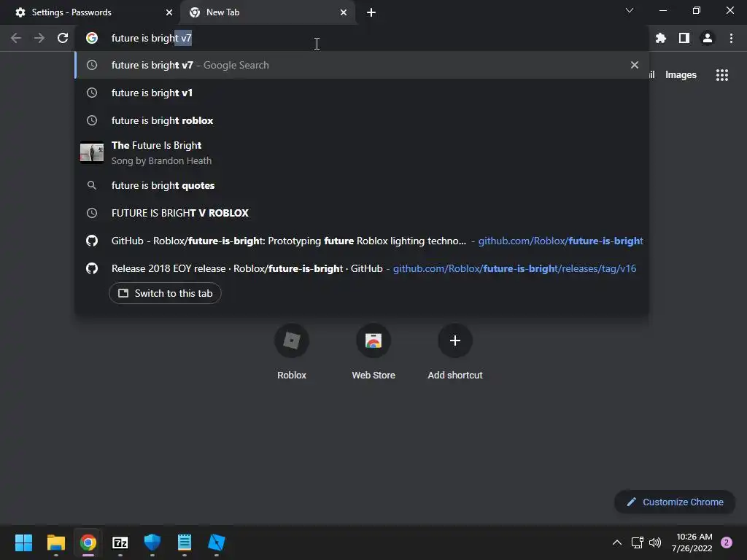Viewport: 747px width, 560px height.
Task: Open a new tab with plus button
Action: coord(371,12)
